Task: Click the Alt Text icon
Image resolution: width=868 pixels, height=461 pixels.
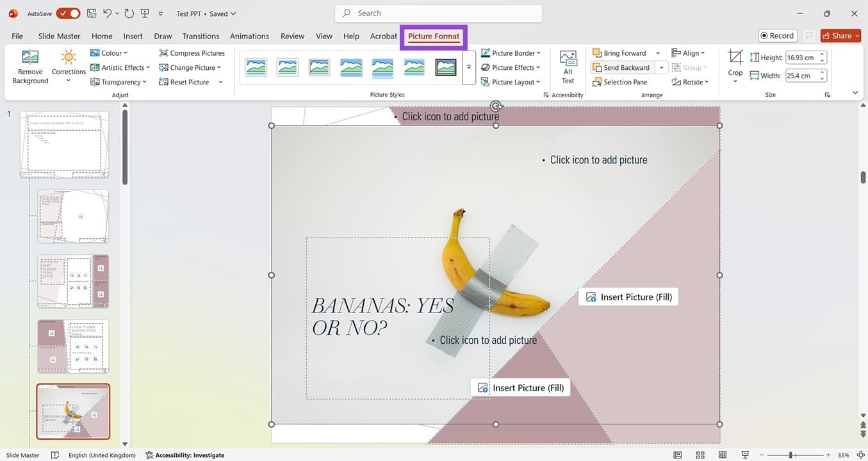Action: click(568, 67)
